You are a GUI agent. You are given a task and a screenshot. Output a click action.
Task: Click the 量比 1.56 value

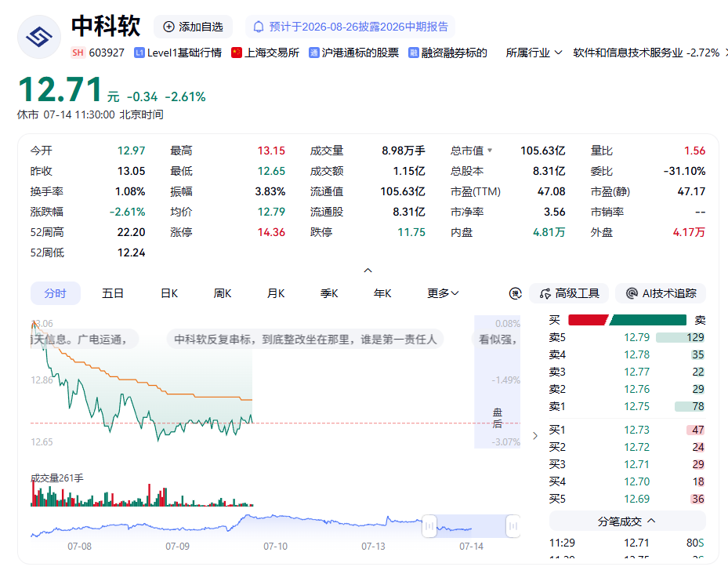click(x=694, y=151)
